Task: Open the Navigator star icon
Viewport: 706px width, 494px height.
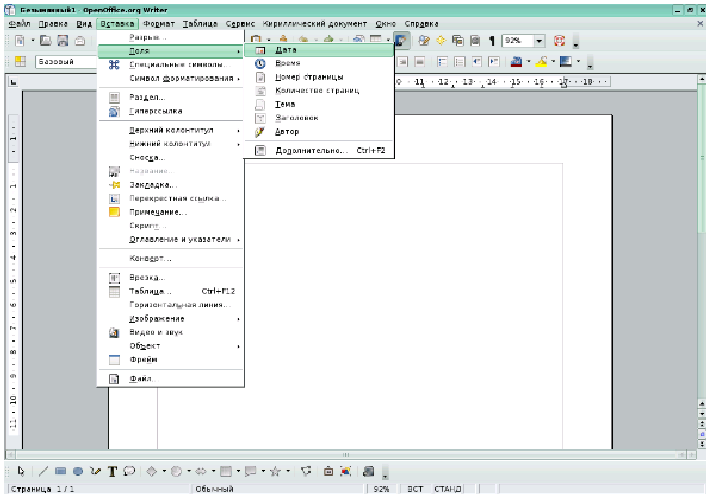Action: [441, 41]
